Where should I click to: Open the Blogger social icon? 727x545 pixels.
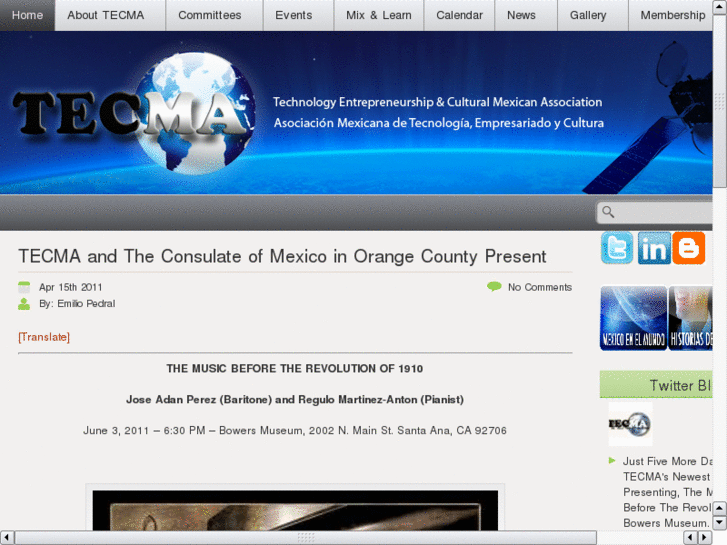pos(689,248)
